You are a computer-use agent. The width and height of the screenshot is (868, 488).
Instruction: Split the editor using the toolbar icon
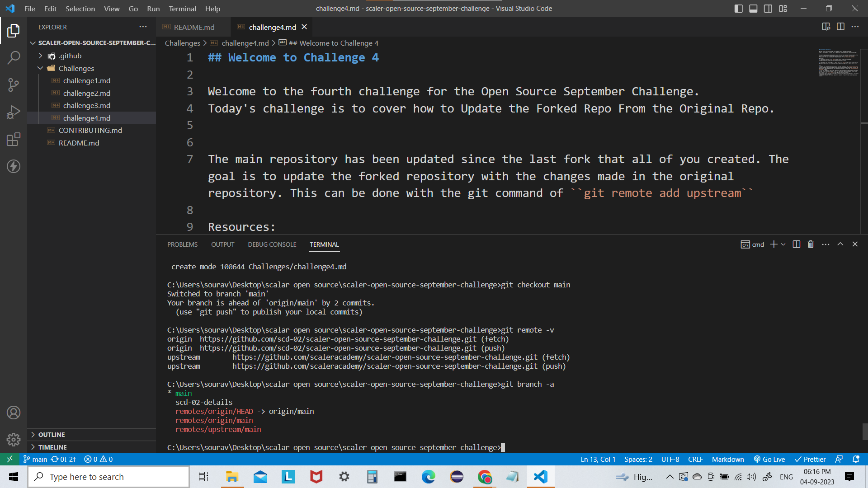pos(841,27)
